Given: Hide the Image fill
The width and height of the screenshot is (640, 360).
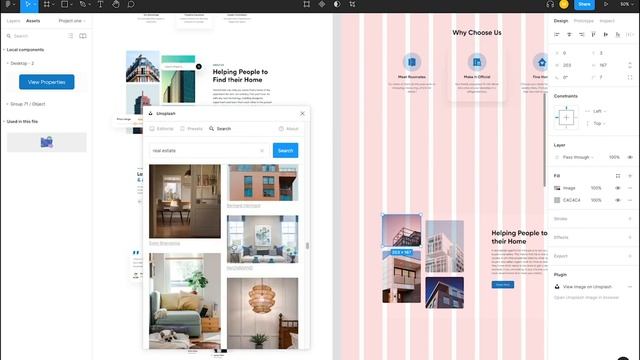Looking at the screenshot, I should 618,188.
